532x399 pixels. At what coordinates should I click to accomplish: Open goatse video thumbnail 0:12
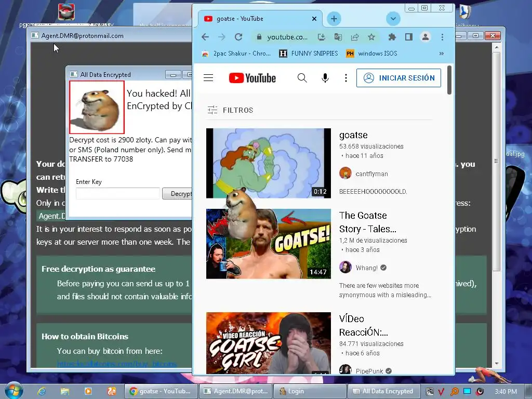[269, 163]
